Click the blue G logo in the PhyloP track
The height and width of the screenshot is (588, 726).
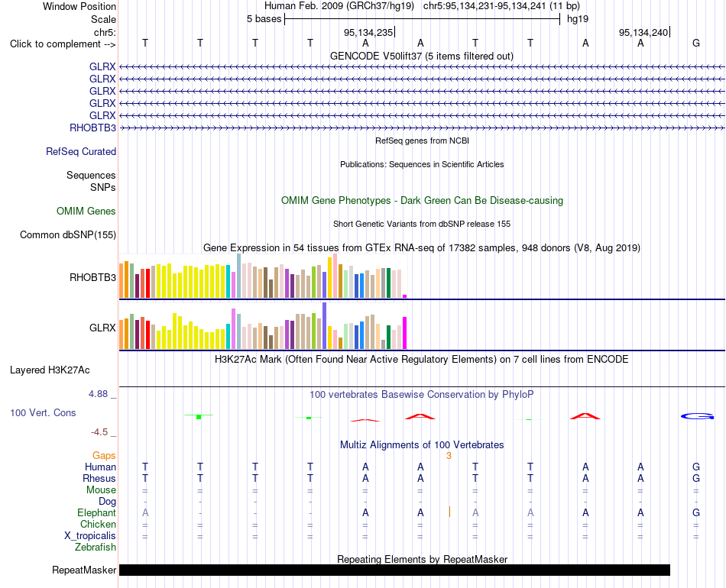[x=697, y=416]
